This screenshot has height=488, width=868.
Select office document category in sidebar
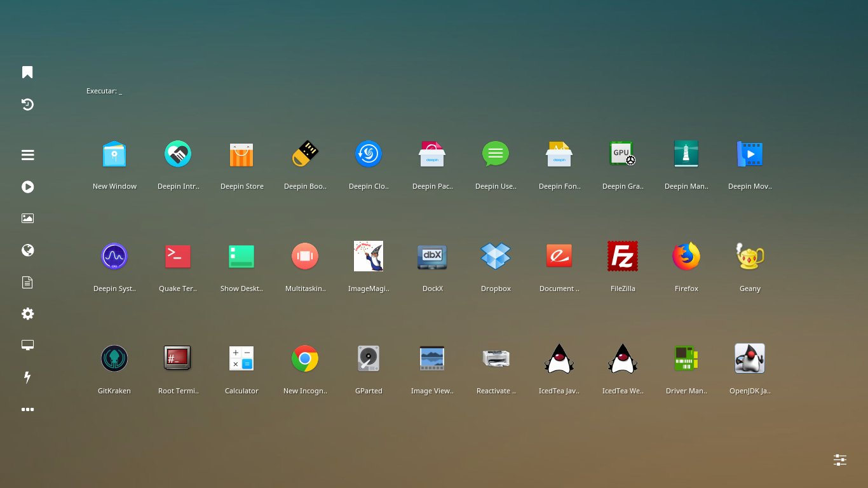[27, 282]
